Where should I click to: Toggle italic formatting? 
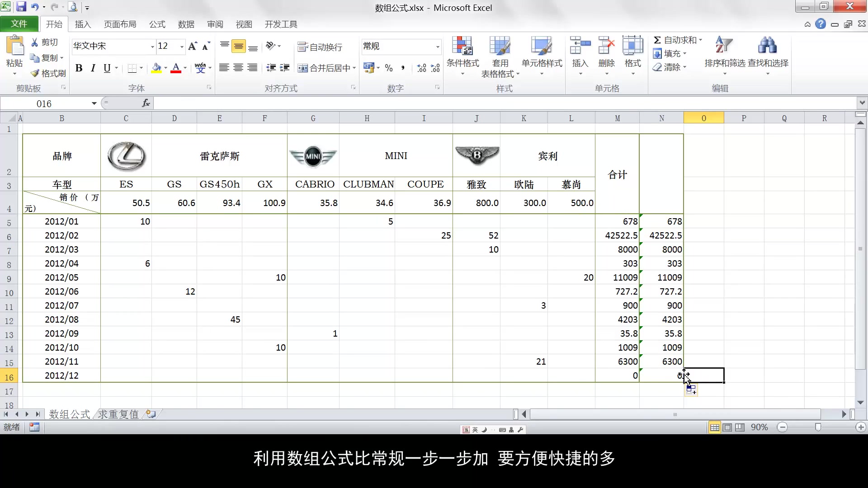[92, 68]
